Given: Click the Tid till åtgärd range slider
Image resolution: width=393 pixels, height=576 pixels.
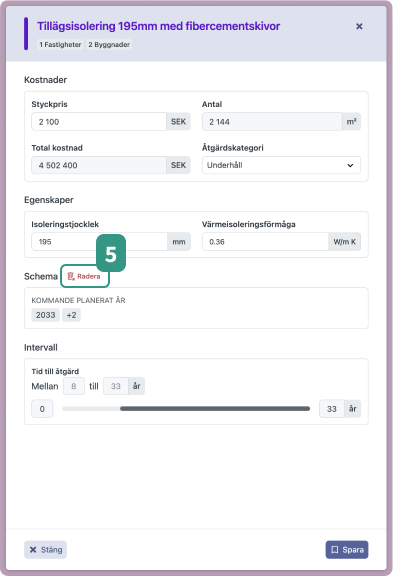Looking at the screenshot, I should (186, 408).
